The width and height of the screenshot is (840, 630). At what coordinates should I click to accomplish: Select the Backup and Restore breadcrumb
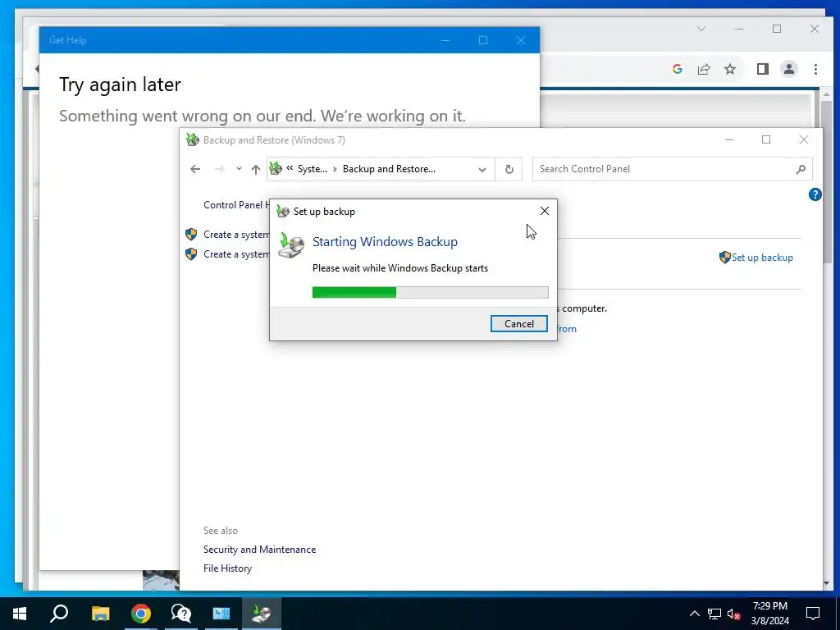pyautogui.click(x=389, y=169)
